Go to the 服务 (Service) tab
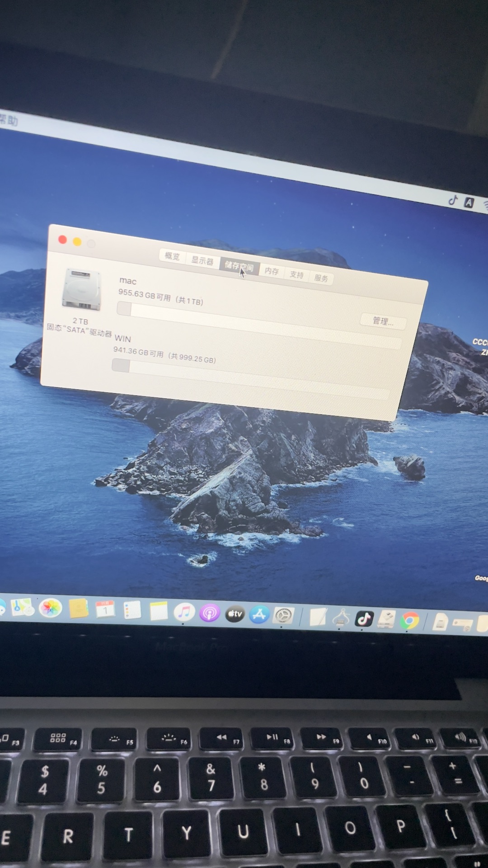Image resolution: width=488 pixels, height=868 pixels. tap(321, 278)
